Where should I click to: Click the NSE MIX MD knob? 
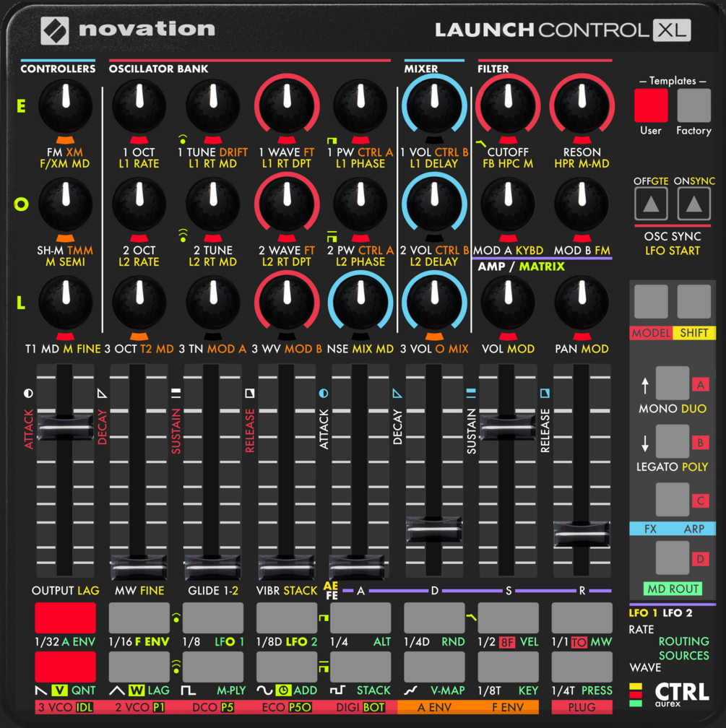click(360, 302)
